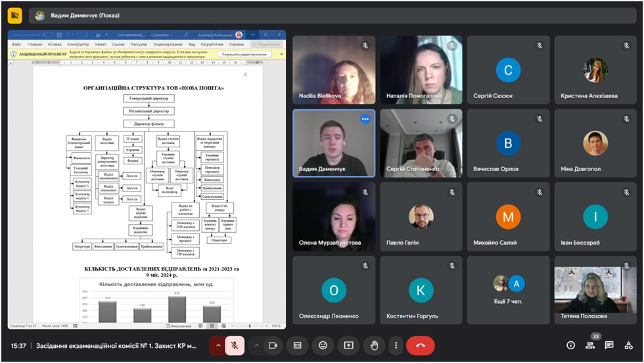
Task: Click the present screen icon
Action: click(x=348, y=345)
